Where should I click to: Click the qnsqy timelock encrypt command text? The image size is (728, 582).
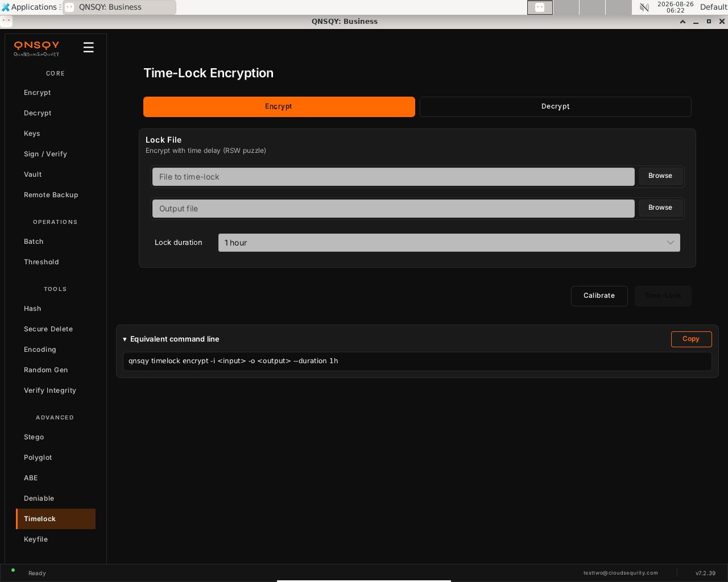pyautogui.click(x=233, y=361)
